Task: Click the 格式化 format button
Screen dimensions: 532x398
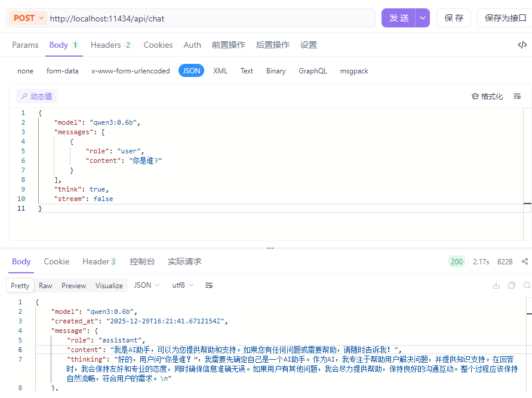Action: [x=487, y=96]
